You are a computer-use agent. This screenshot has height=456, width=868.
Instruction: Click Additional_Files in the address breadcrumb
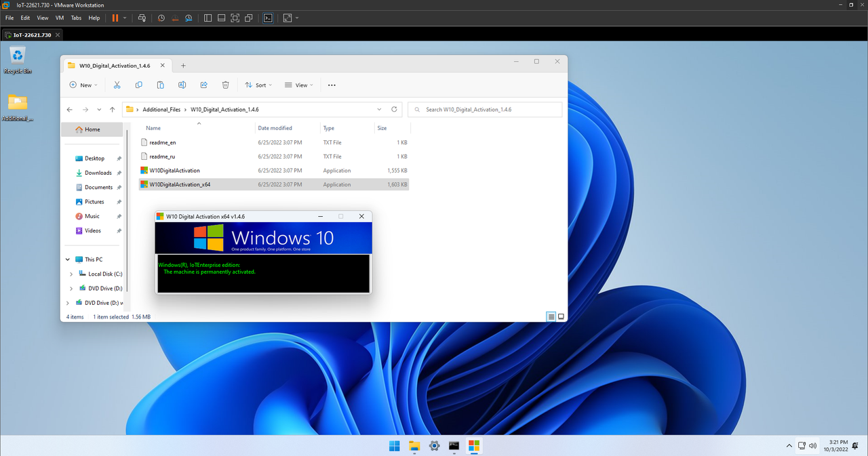(161, 109)
